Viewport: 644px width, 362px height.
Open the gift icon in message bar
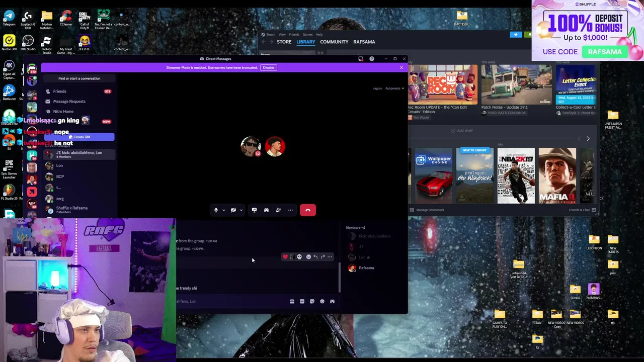pos(292,302)
